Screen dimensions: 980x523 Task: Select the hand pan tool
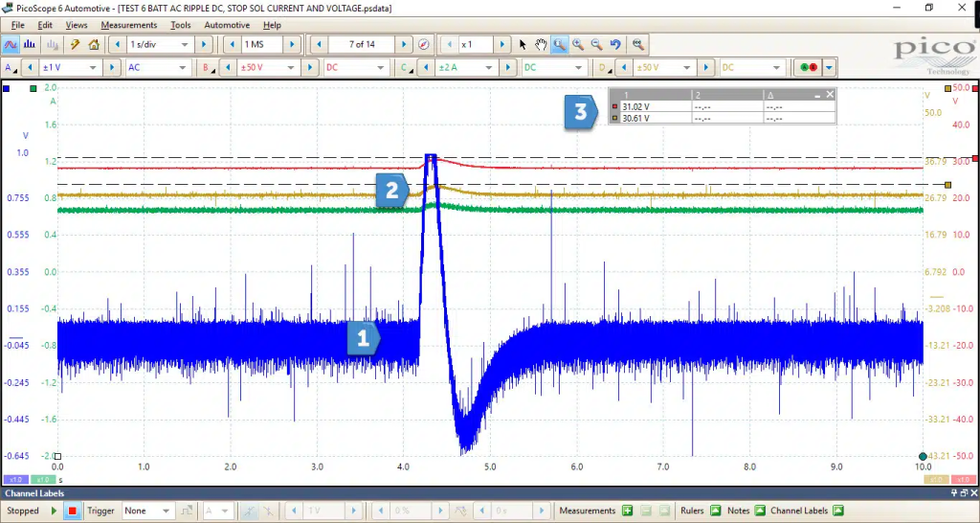541,44
